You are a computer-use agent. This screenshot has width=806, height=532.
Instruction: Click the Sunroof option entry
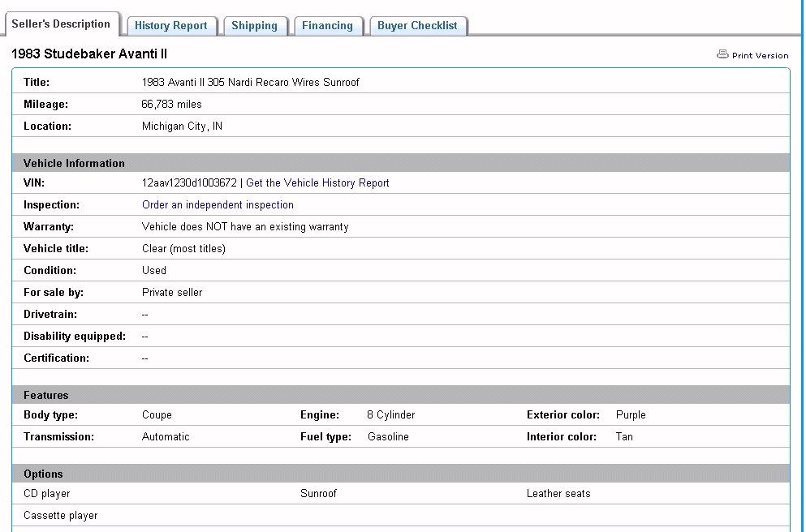click(x=318, y=494)
